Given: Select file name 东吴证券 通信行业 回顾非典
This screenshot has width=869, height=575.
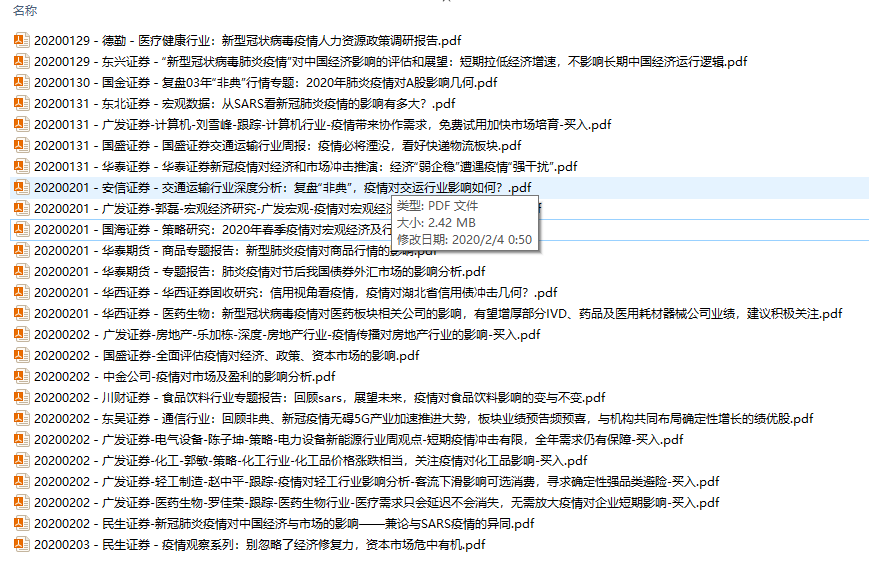Looking at the screenshot, I should pyautogui.click(x=423, y=419).
